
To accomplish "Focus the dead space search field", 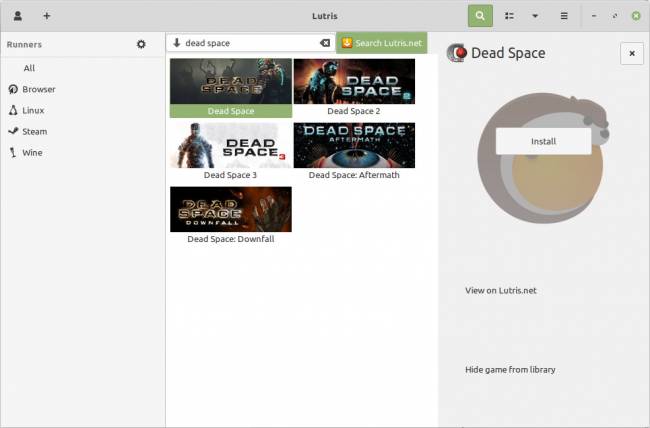I will pyautogui.click(x=251, y=43).
